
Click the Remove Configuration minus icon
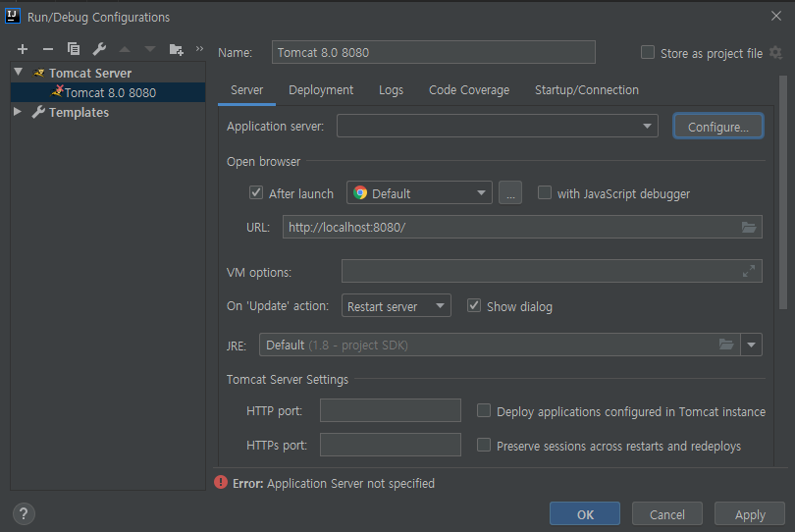(48, 49)
